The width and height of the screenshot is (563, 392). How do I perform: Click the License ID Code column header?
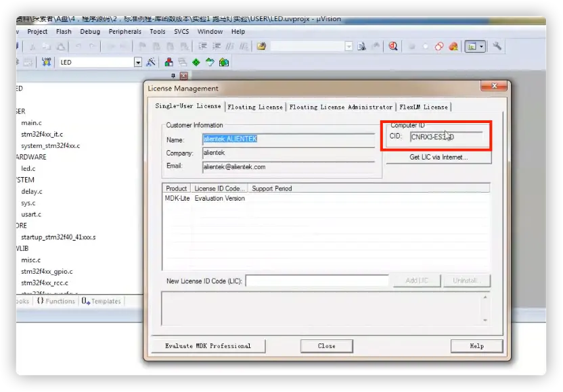[219, 189]
